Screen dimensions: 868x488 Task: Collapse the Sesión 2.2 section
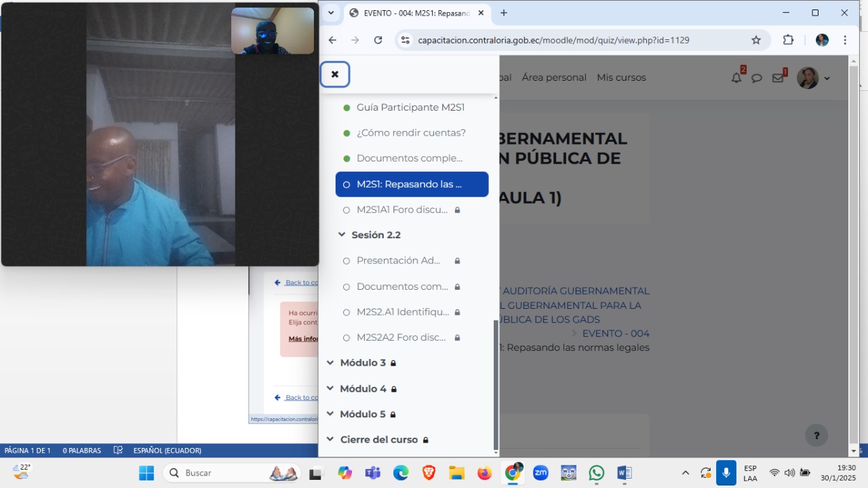point(342,235)
